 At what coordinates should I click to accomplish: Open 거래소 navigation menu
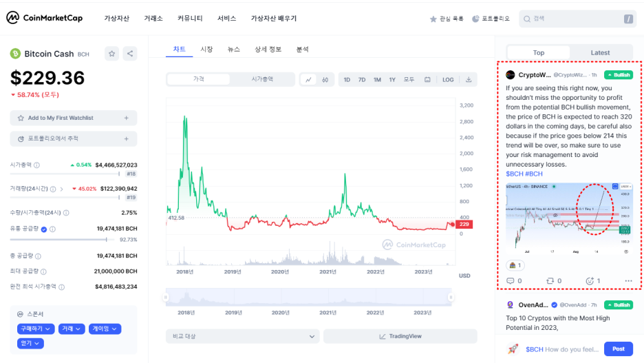coord(153,19)
